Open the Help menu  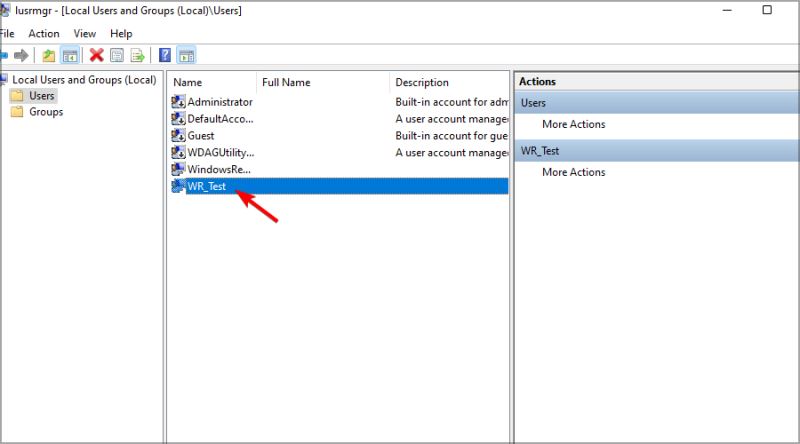click(x=121, y=34)
